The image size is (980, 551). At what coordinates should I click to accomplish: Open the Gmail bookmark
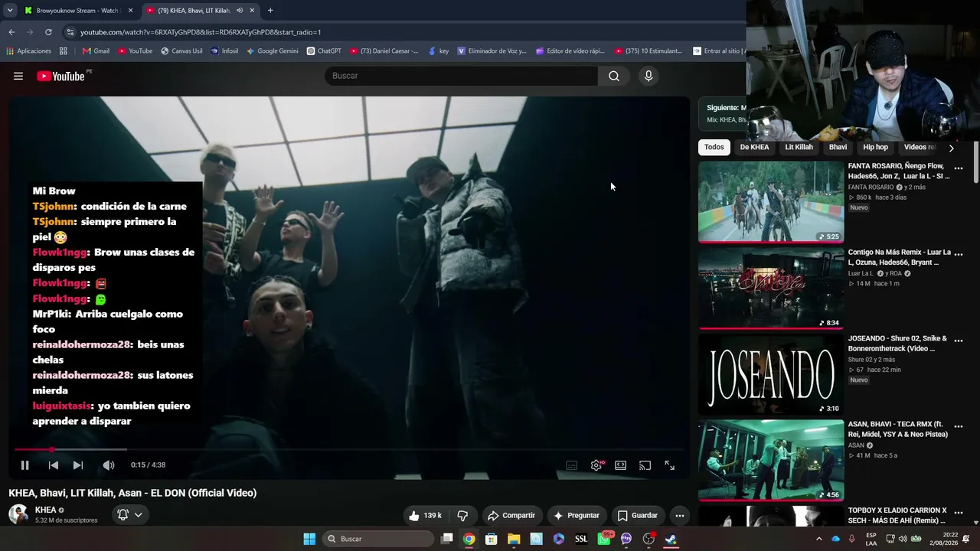[x=96, y=51]
